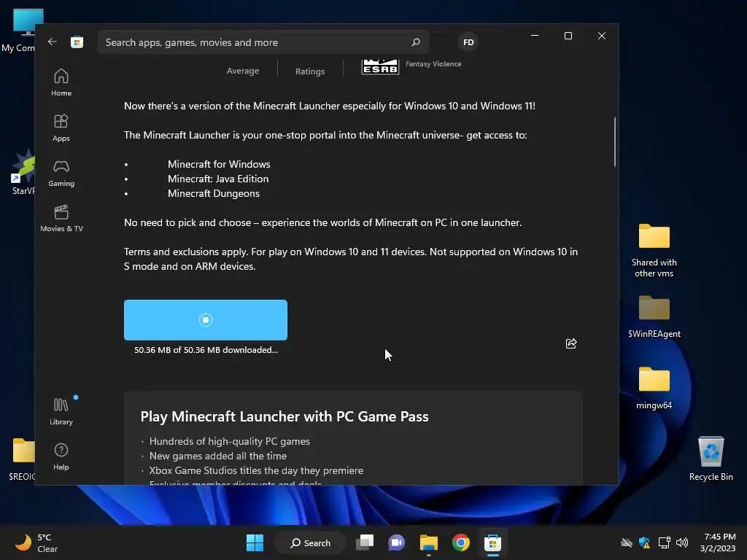Click the OneDrive tray icon
Image resolution: width=747 pixels, height=560 pixels.
point(627,542)
